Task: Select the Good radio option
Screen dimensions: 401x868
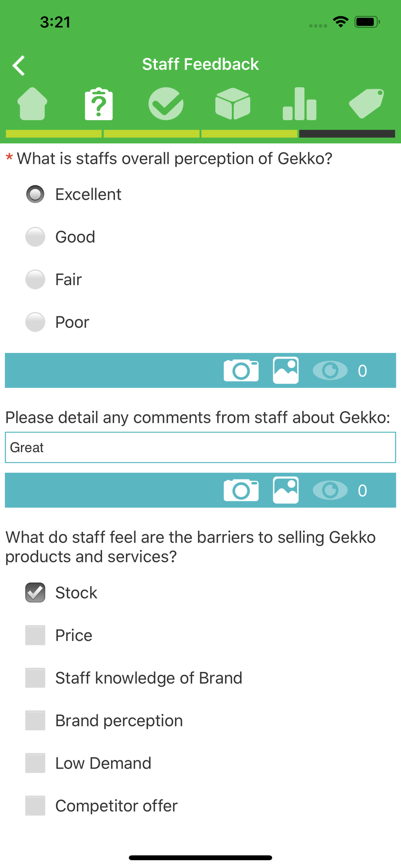Action: [35, 237]
